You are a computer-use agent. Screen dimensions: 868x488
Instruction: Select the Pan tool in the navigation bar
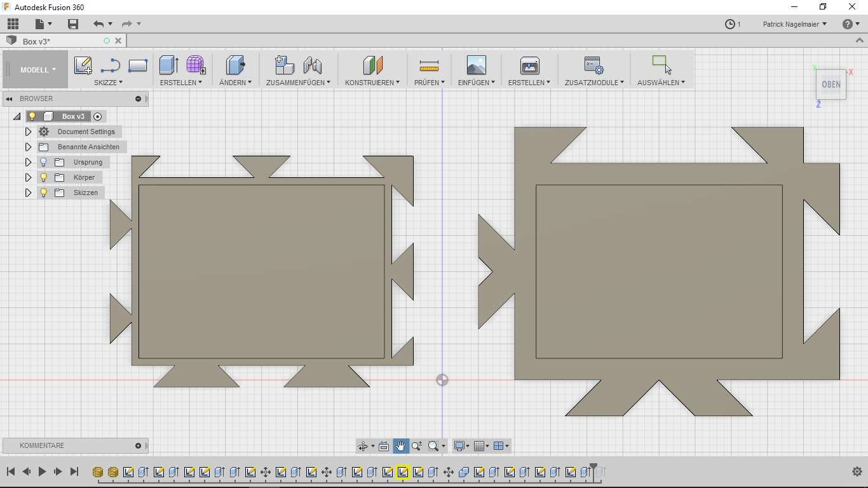pos(400,445)
